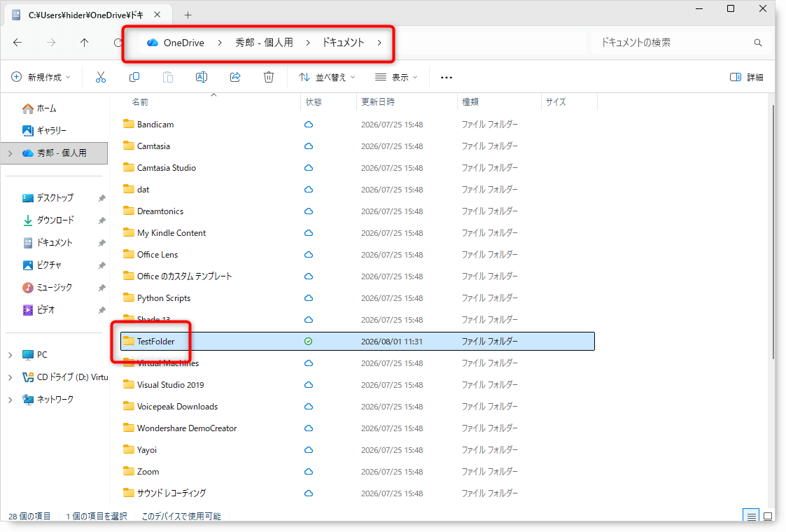Click the pin icon next to ビデオ

point(101,310)
